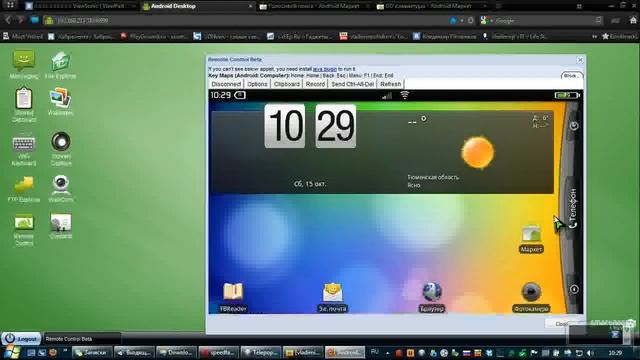This screenshot has width=640, height=360.
Task: Open the Wallpapers desktop icon
Action: pyautogui.click(x=60, y=101)
